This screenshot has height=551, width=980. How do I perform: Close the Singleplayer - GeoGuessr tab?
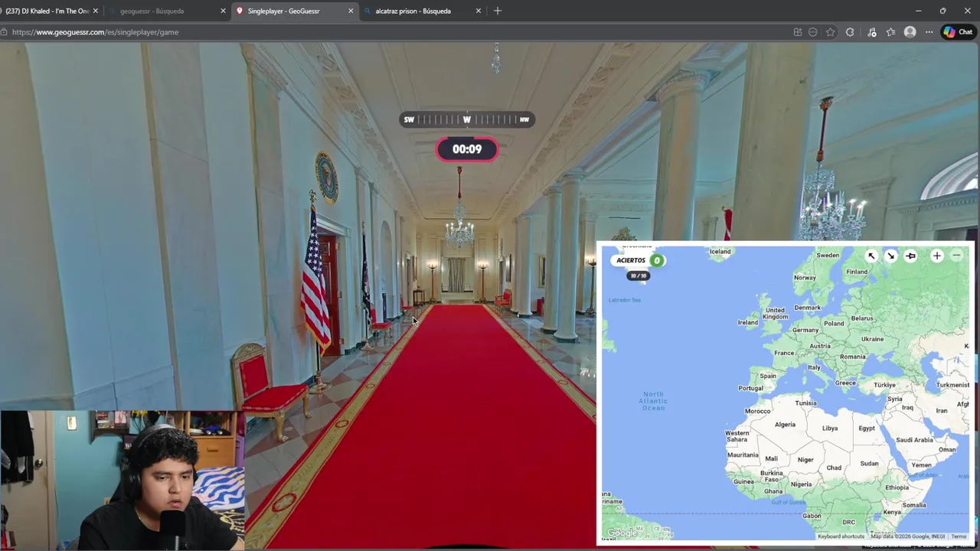[351, 11]
